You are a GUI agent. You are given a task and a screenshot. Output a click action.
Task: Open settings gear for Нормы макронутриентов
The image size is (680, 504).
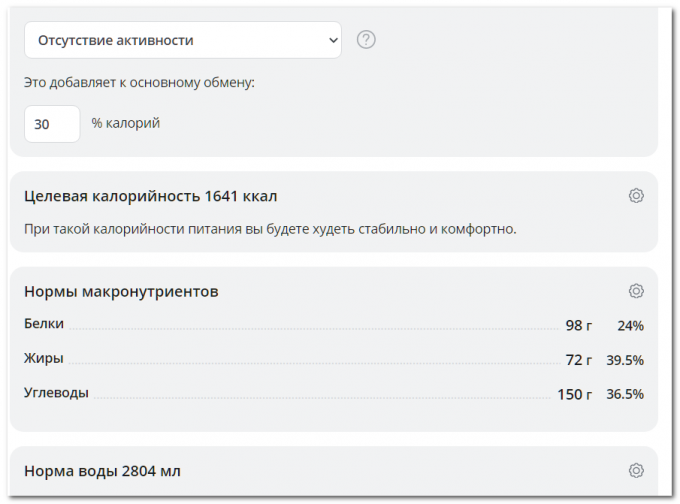636,291
